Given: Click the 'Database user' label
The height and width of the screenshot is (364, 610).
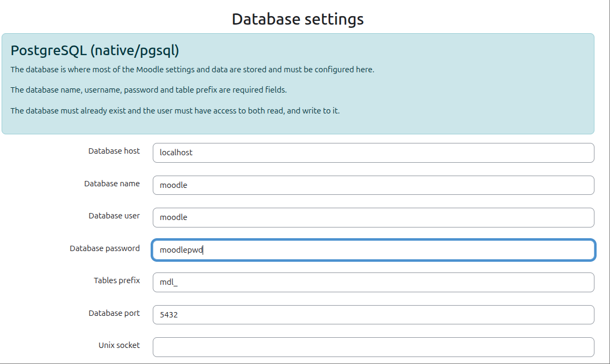Looking at the screenshot, I should (x=114, y=216).
